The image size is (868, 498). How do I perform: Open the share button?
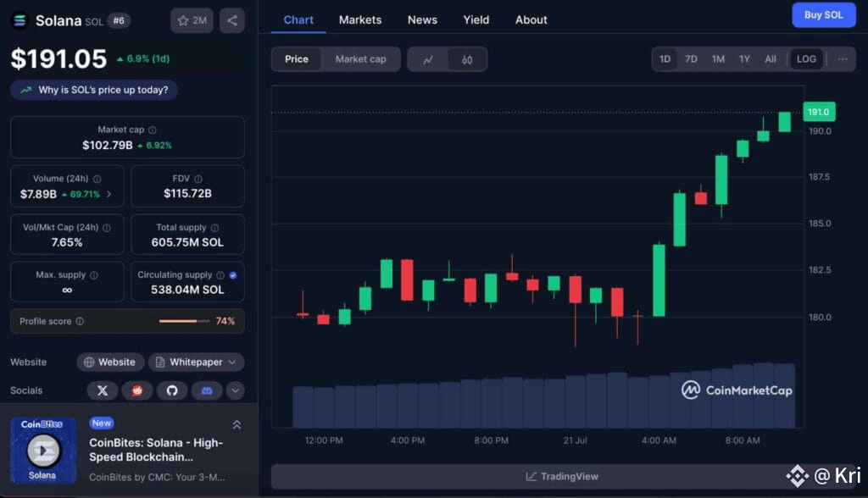[x=232, y=20]
